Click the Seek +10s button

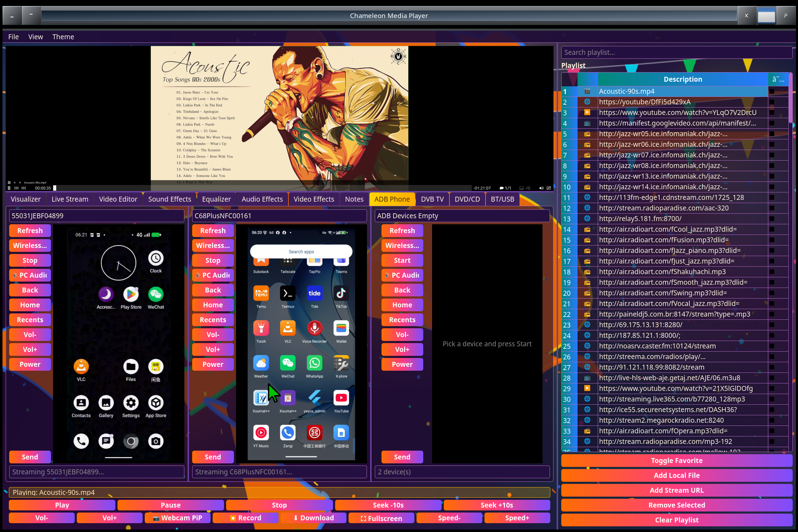tap(497, 505)
